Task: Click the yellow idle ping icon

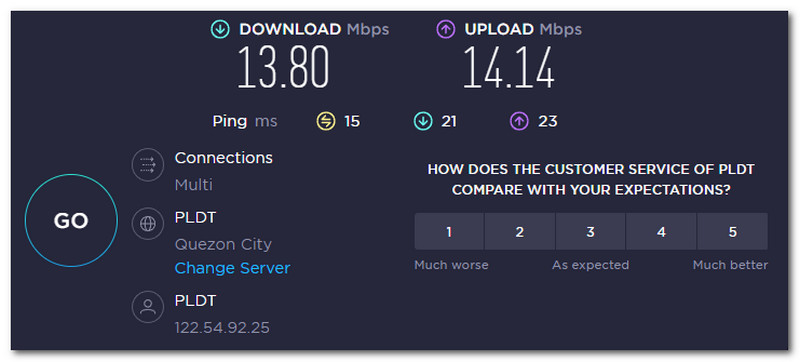Action: 326,121
